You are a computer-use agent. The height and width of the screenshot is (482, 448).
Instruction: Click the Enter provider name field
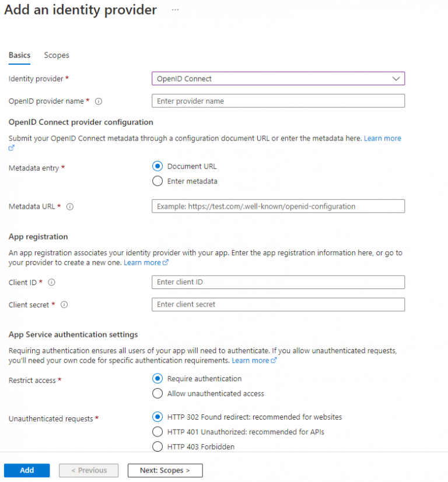(x=278, y=100)
